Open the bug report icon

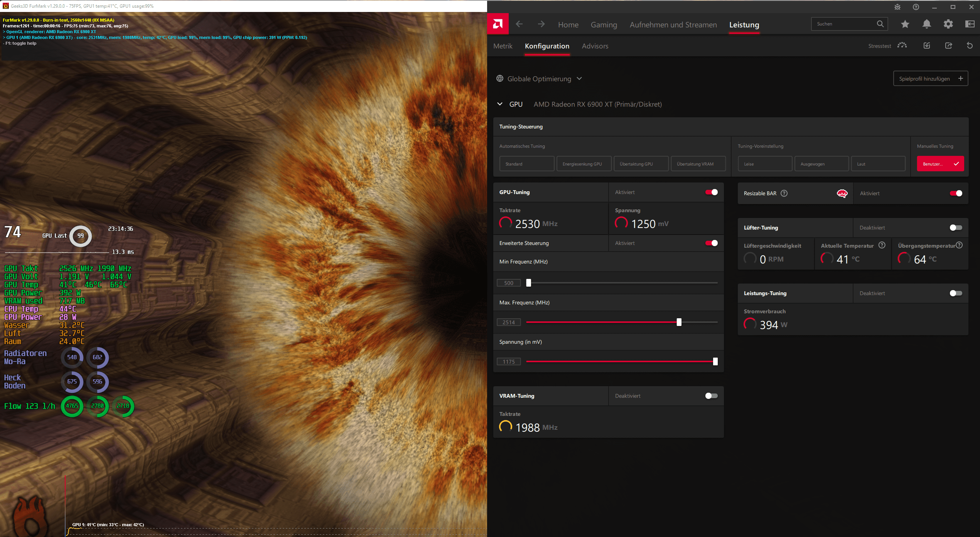[x=897, y=7]
